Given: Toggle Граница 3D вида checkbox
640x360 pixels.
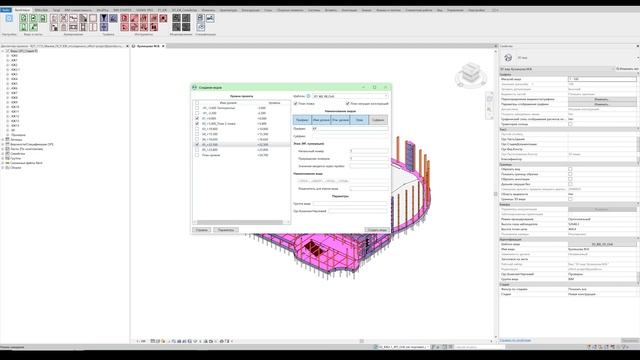Looking at the screenshot, I should pyautogui.click(x=570, y=199).
